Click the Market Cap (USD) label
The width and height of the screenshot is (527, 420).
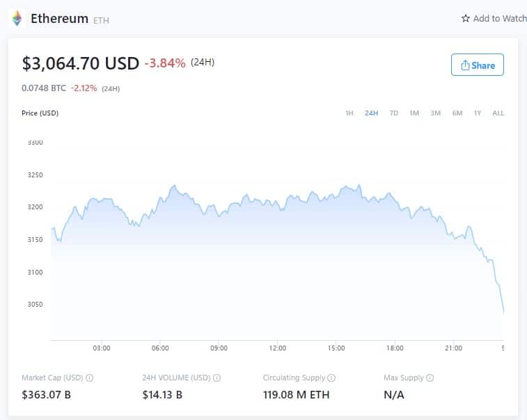[52, 378]
